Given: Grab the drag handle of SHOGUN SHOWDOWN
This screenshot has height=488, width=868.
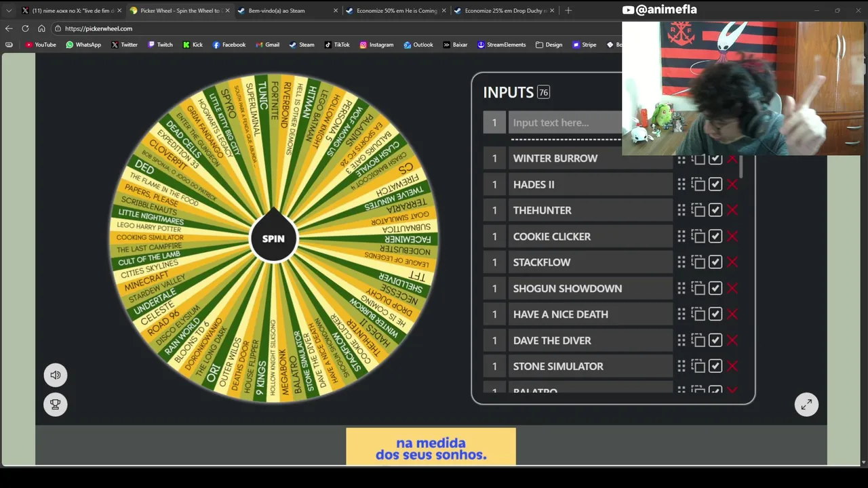Looking at the screenshot, I should point(682,288).
